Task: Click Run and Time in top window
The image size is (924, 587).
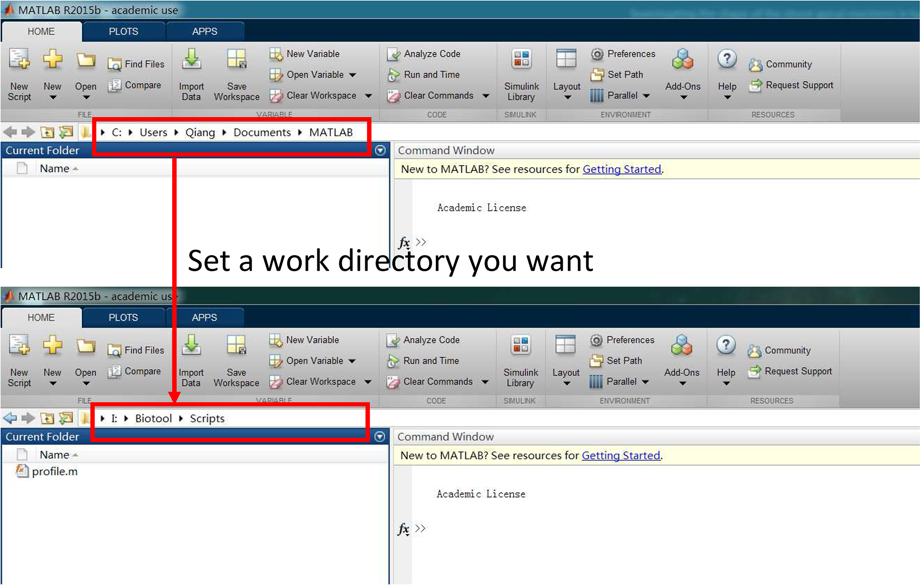Action: [x=423, y=75]
